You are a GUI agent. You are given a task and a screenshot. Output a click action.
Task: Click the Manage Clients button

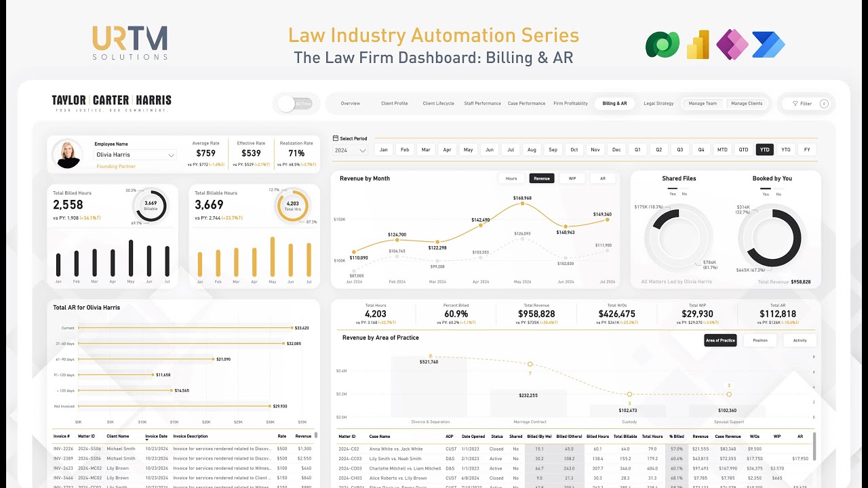[747, 104]
